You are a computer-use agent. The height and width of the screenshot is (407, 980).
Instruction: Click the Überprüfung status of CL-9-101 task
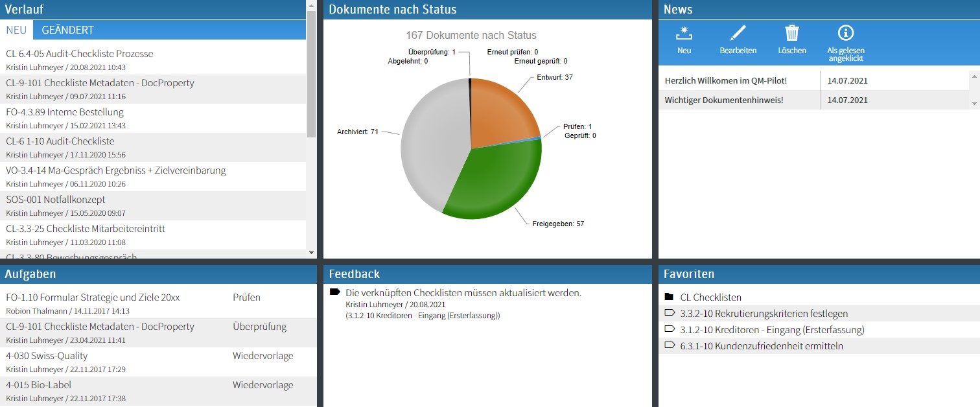pos(259,327)
